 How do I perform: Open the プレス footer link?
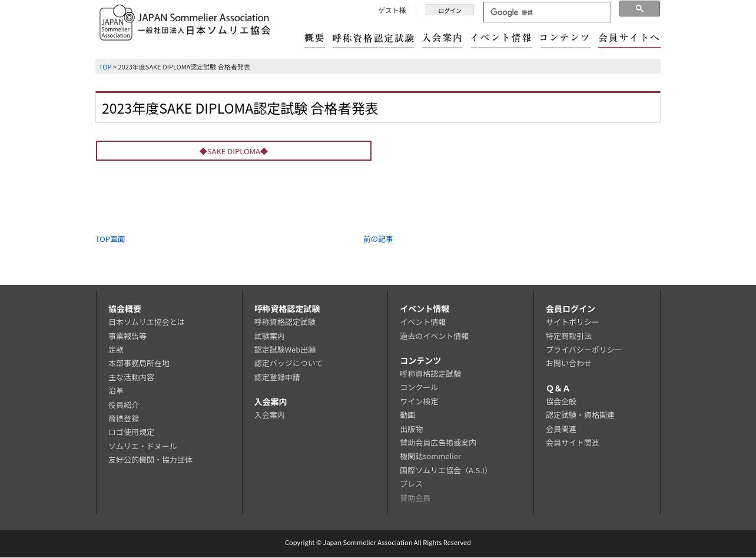[x=412, y=484]
